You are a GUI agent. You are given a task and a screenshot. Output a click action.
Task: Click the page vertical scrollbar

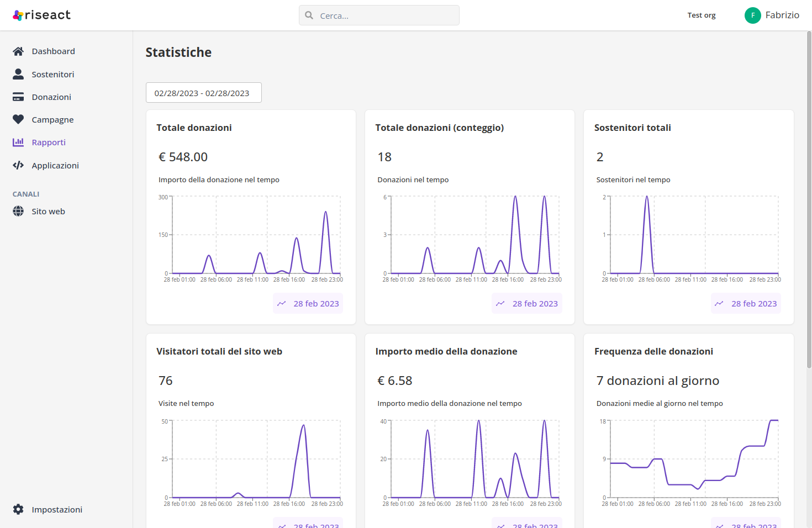tap(809, 199)
